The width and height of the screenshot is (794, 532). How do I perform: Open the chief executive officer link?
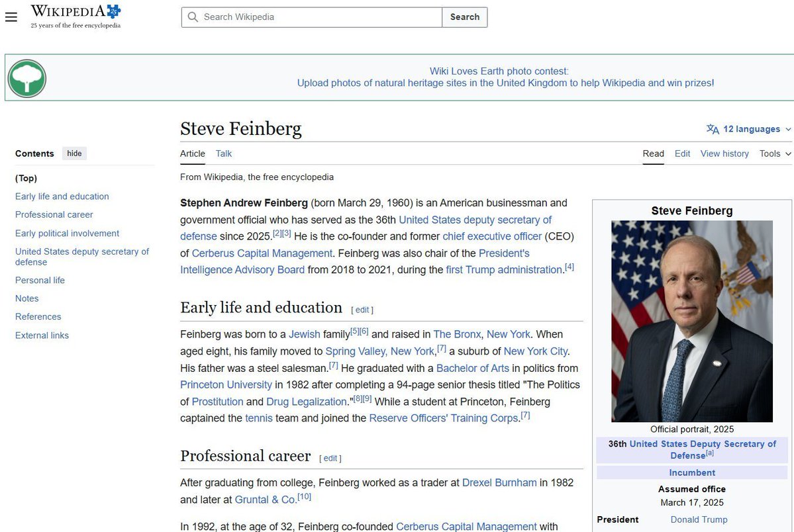tap(491, 236)
